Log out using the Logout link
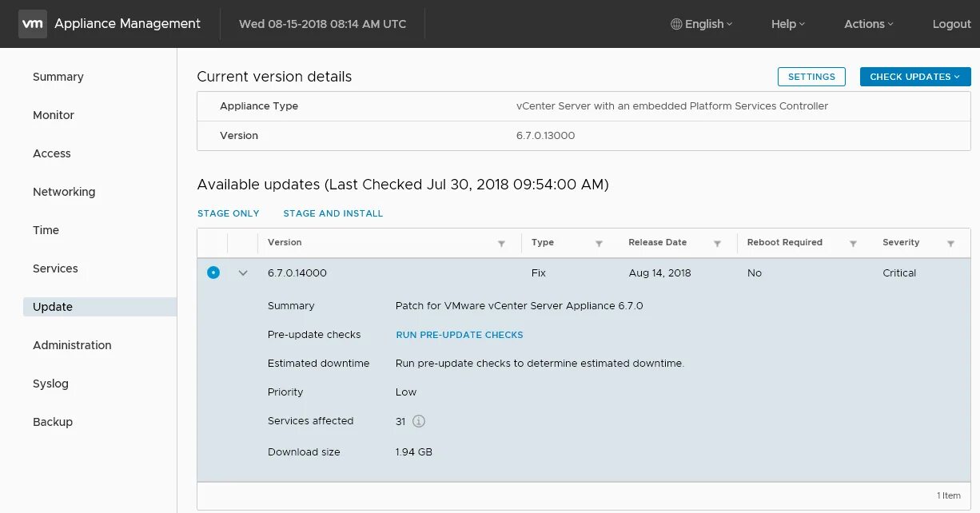 click(x=951, y=24)
